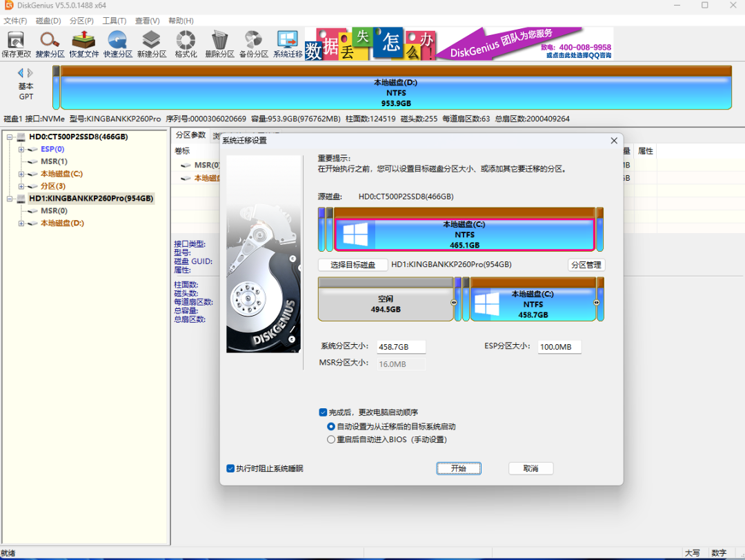745x560 pixels.
Task: Click the Save Changes (保存更改) toolbar icon
Action: pyautogui.click(x=16, y=44)
